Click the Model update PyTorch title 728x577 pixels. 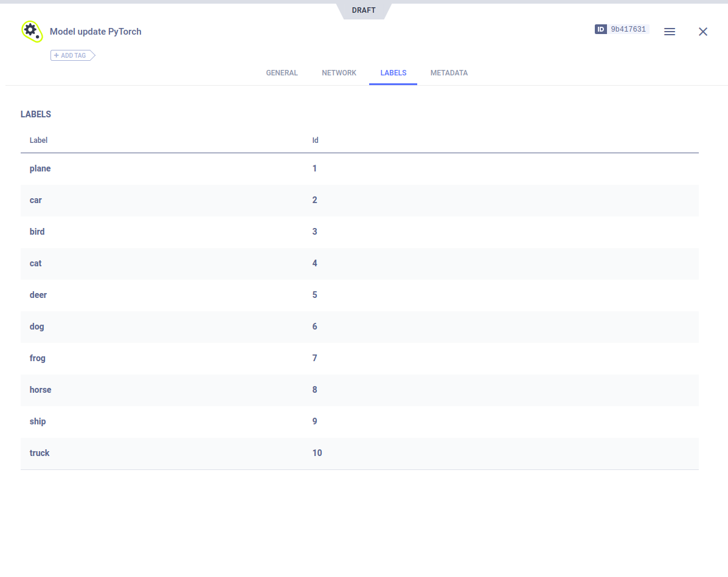pyautogui.click(x=95, y=32)
